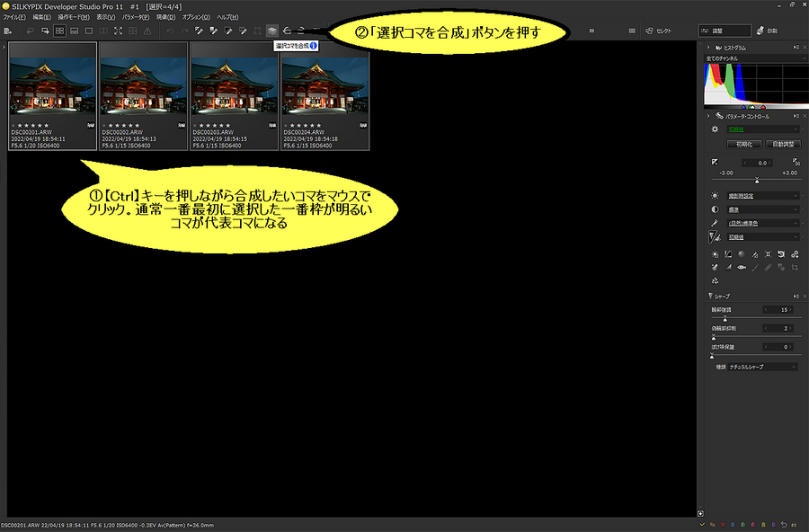This screenshot has width=809, height=532.
Task: Switch to thumbnail grid view mode
Action: click(59, 31)
